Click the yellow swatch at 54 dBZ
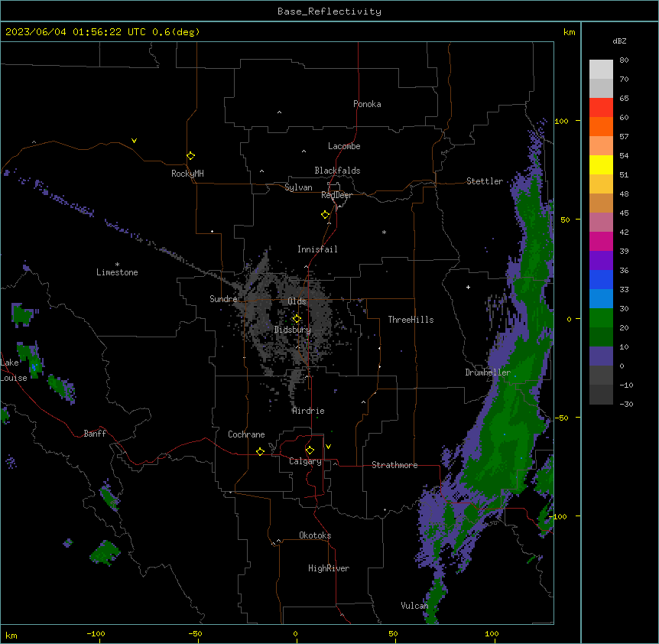Screen dimensions: 659x644 point(601,164)
